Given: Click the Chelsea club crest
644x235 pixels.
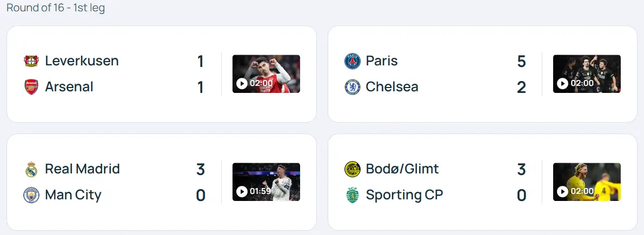Looking at the screenshot, I should point(352,87).
